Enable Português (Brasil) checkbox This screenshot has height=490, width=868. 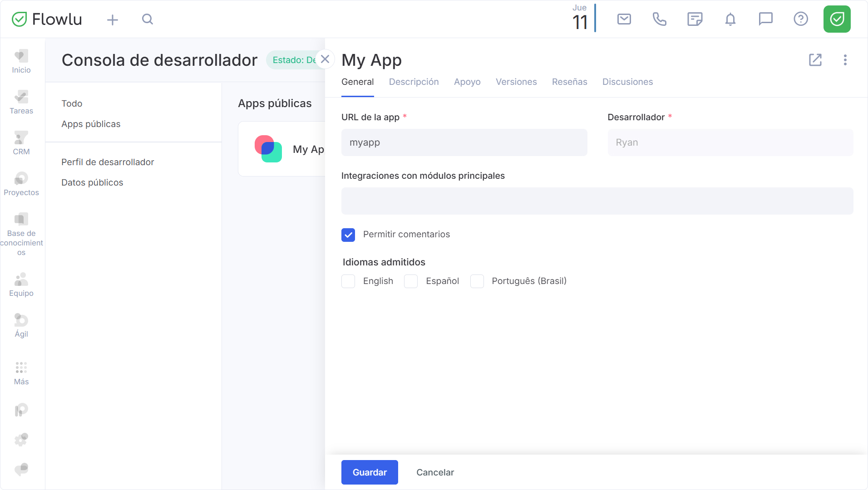[x=477, y=281]
